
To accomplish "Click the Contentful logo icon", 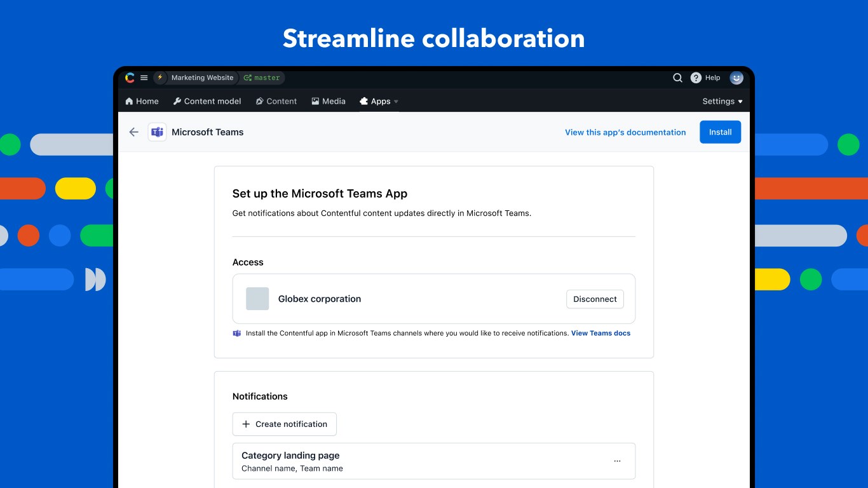I will pyautogui.click(x=130, y=78).
